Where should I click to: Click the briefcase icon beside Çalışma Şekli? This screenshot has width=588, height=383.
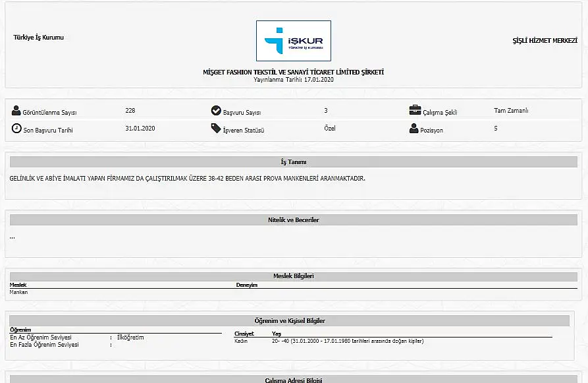pos(415,110)
